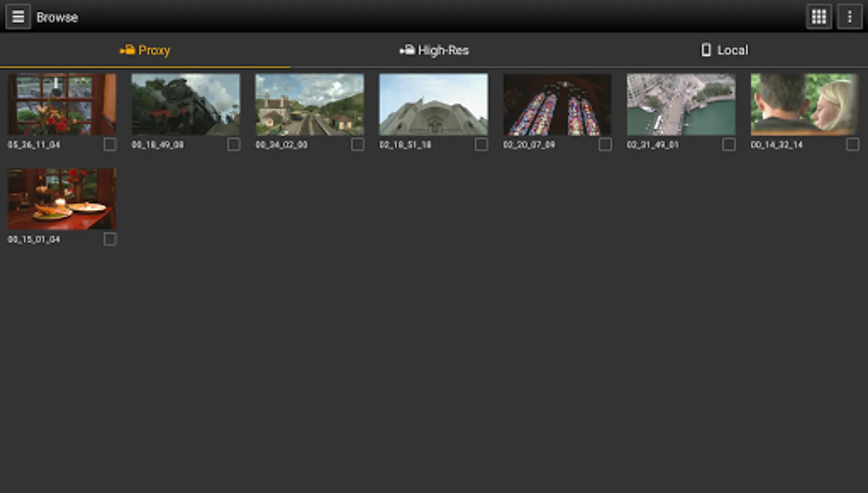The height and width of the screenshot is (493, 868).
Task: Open the railway station clip thumbnail
Action: coord(309,105)
